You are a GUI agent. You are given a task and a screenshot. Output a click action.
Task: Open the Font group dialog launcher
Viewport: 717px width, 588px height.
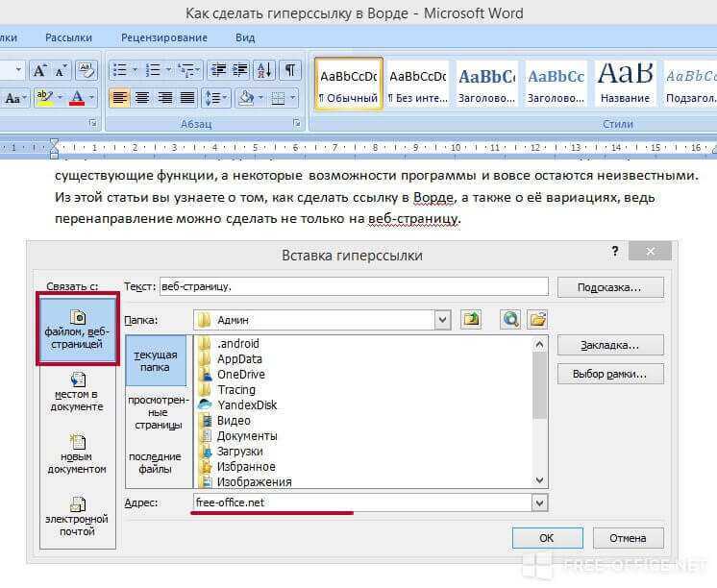tap(93, 123)
